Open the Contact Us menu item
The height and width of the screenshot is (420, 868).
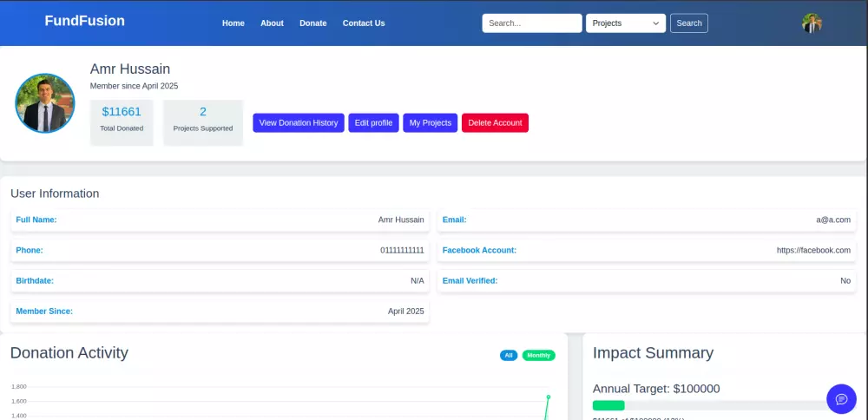pos(364,23)
